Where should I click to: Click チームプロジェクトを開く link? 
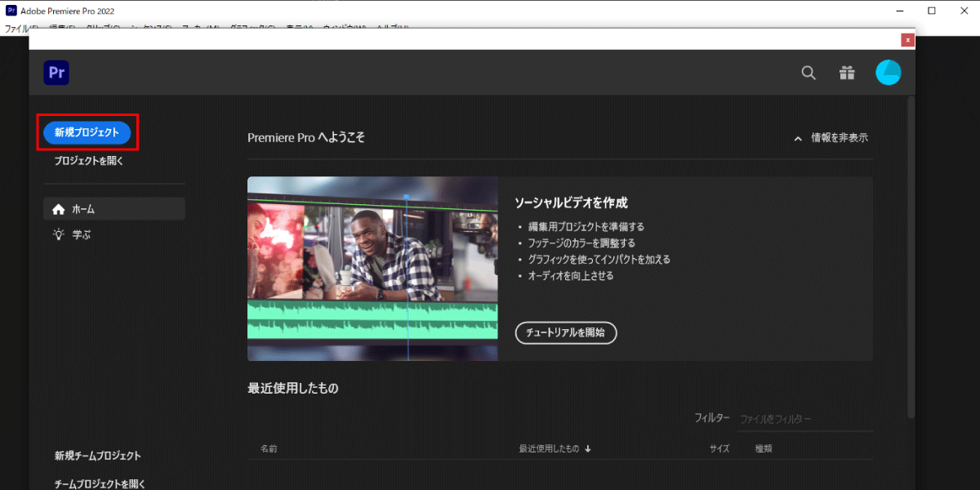[100, 483]
